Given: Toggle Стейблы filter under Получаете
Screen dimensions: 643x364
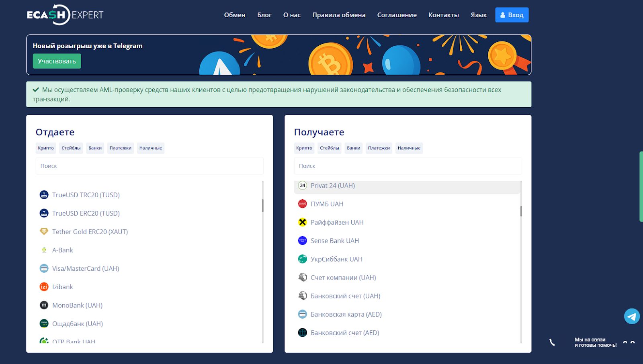Looking at the screenshot, I should tap(330, 148).
